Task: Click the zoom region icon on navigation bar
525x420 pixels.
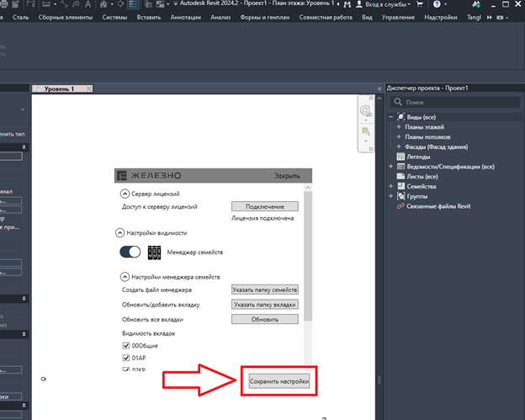Action: point(366,131)
